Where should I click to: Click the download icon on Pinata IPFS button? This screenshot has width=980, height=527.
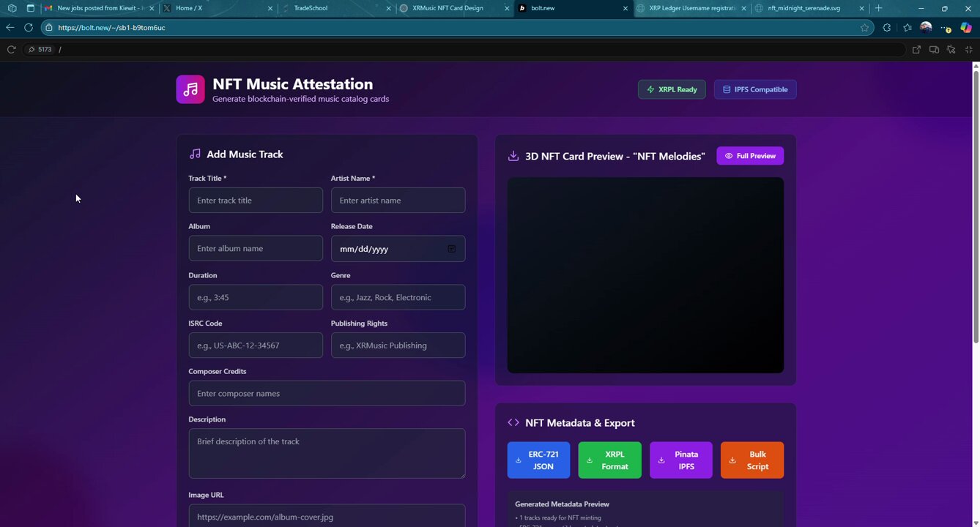pos(663,460)
